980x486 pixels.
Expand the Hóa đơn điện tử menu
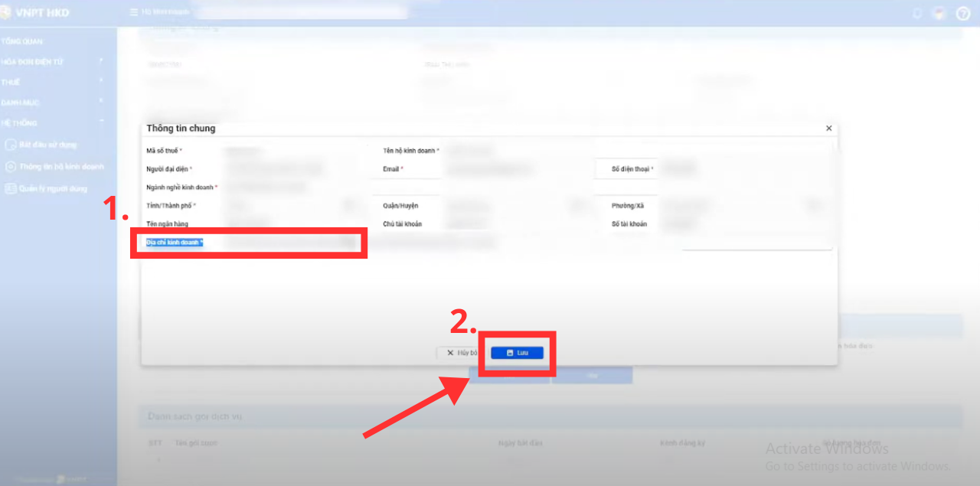coord(100,60)
